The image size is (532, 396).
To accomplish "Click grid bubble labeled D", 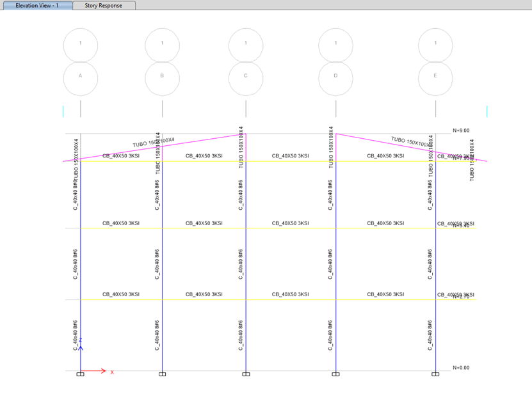I will click(335, 79).
